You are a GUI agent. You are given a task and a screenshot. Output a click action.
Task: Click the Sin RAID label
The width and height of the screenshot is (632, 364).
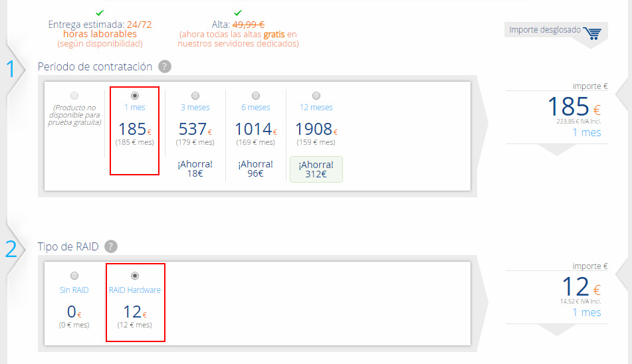(74, 290)
